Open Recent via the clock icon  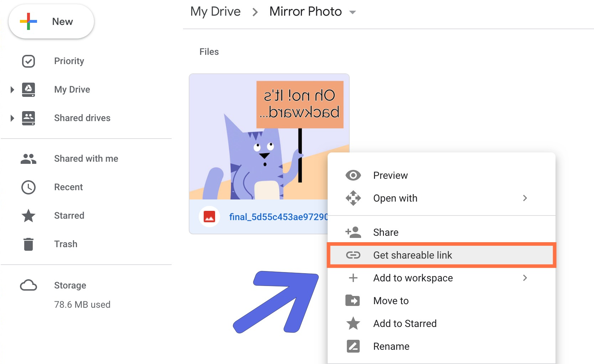pyautogui.click(x=28, y=187)
